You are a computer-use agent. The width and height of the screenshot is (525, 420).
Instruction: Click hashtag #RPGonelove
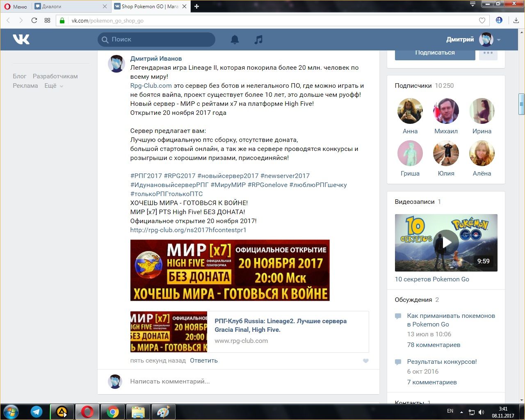pyautogui.click(x=267, y=185)
